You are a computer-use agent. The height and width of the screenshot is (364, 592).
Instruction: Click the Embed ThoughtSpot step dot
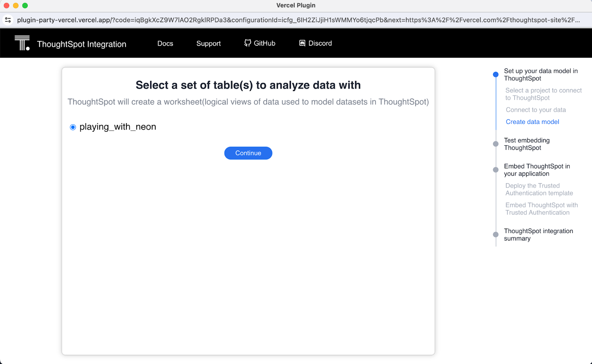[x=496, y=170]
